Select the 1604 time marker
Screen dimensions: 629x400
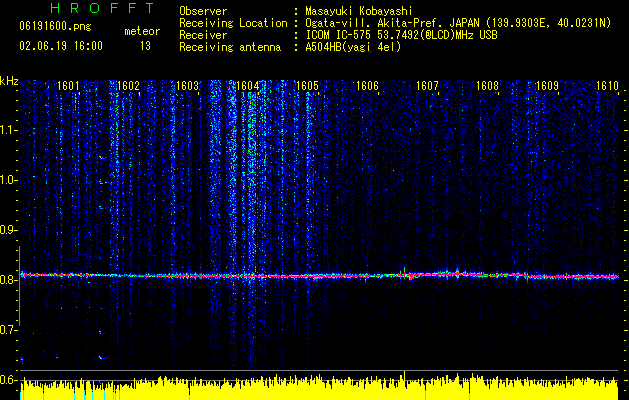coord(247,87)
